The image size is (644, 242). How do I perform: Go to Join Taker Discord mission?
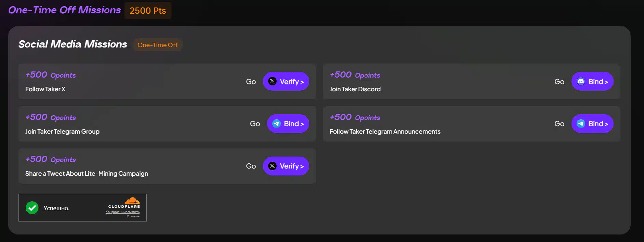coord(559,82)
